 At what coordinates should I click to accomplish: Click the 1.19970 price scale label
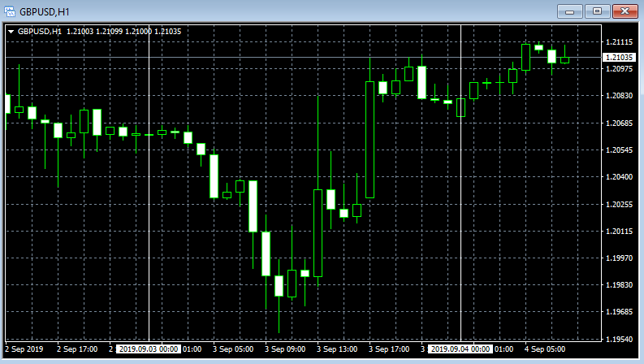click(x=620, y=258)
